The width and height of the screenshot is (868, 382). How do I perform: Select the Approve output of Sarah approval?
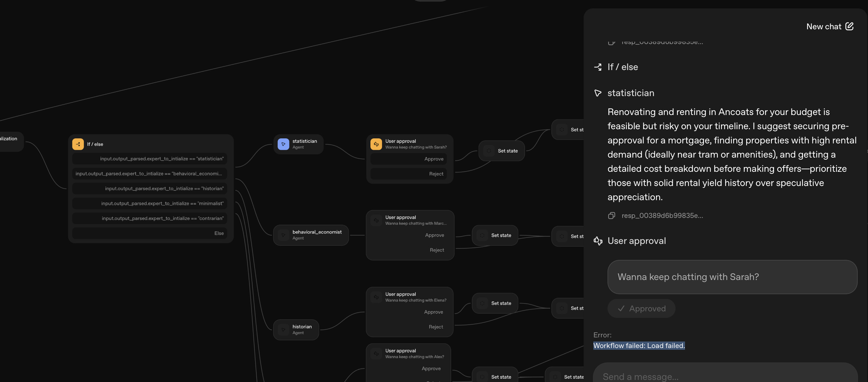pyautogui.click(x=408, y=159)
